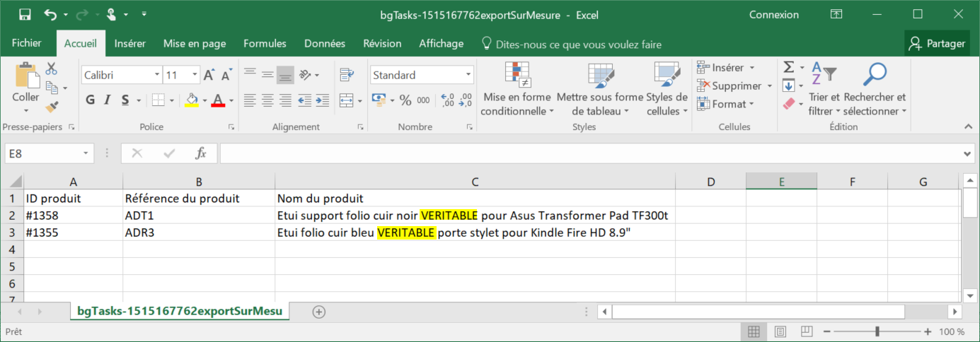Click the Partager share button
Image resolution: width=980 pixels, height=342 pixels.
coord(939,43)
